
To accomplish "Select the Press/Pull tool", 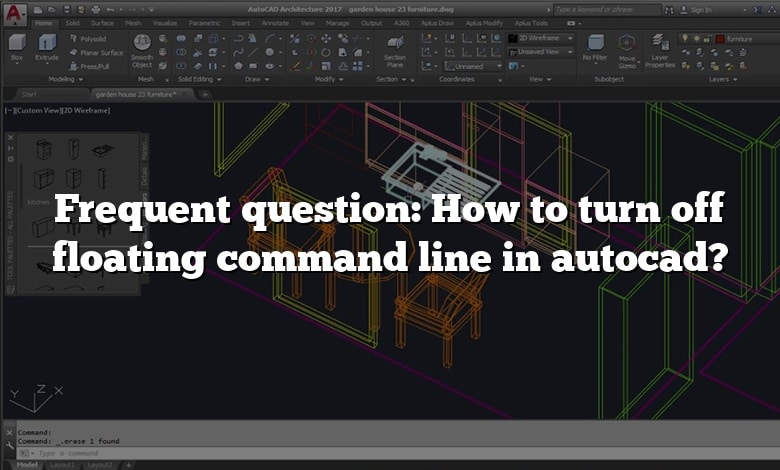I will pos(89,66).
